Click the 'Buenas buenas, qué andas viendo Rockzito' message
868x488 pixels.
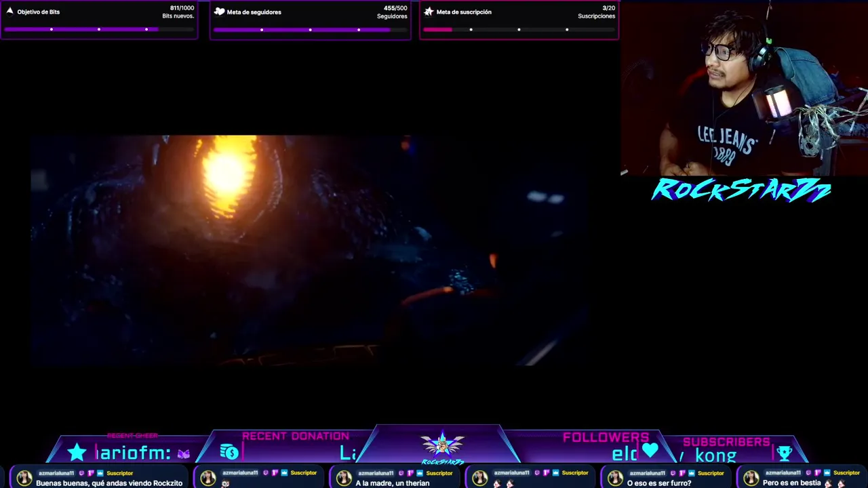[109, 483]
